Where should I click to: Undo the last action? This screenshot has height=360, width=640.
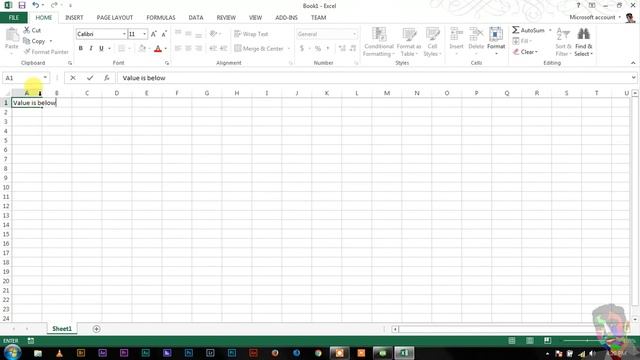(36, 5)
